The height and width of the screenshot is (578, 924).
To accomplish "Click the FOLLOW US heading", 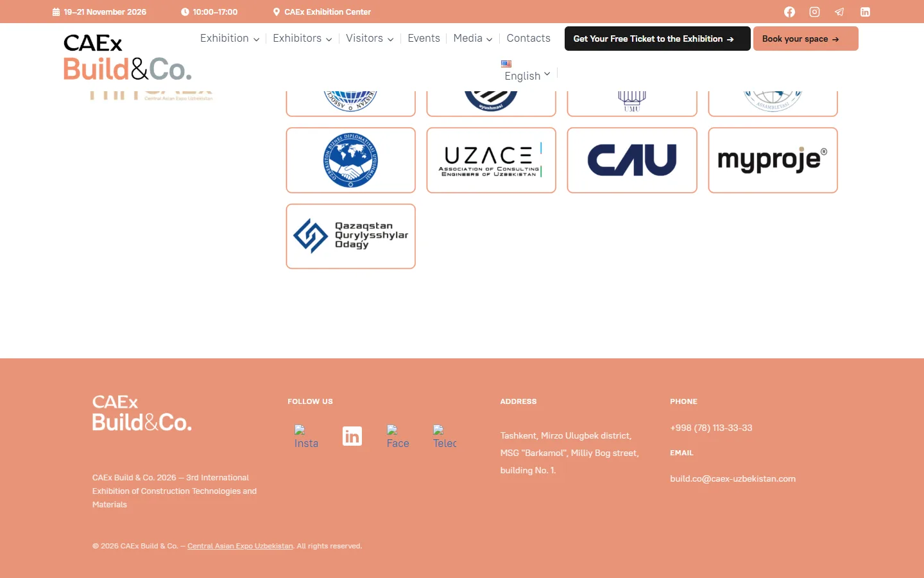I will point(310,401).
